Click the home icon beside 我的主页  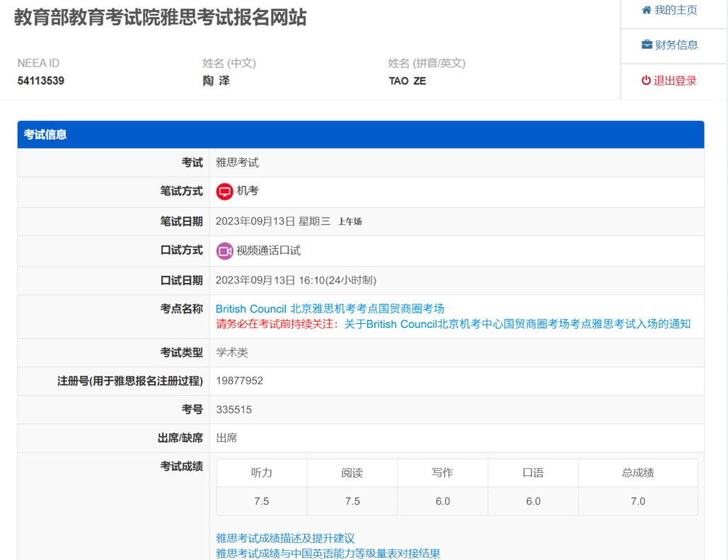click(647, 10)
